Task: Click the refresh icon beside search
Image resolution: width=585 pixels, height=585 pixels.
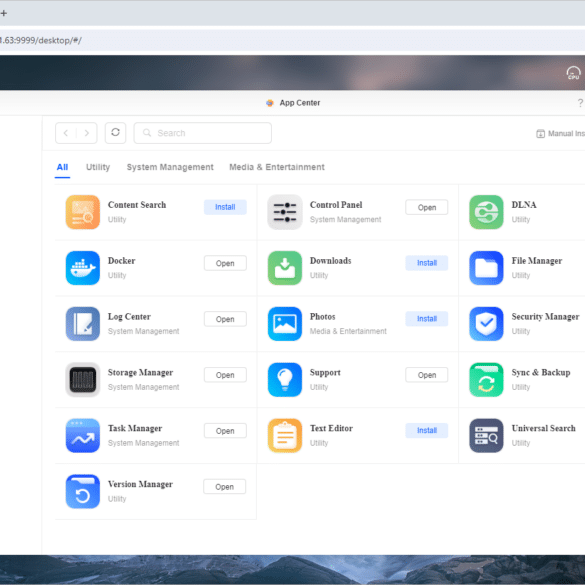Action: pyautogui.click(x=115, y=132)
